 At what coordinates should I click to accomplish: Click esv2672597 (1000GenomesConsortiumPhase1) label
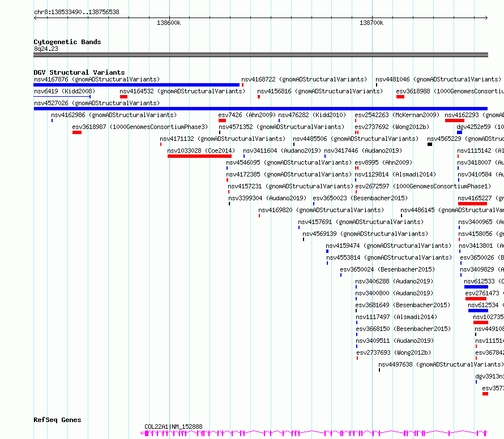coord(423,186)
